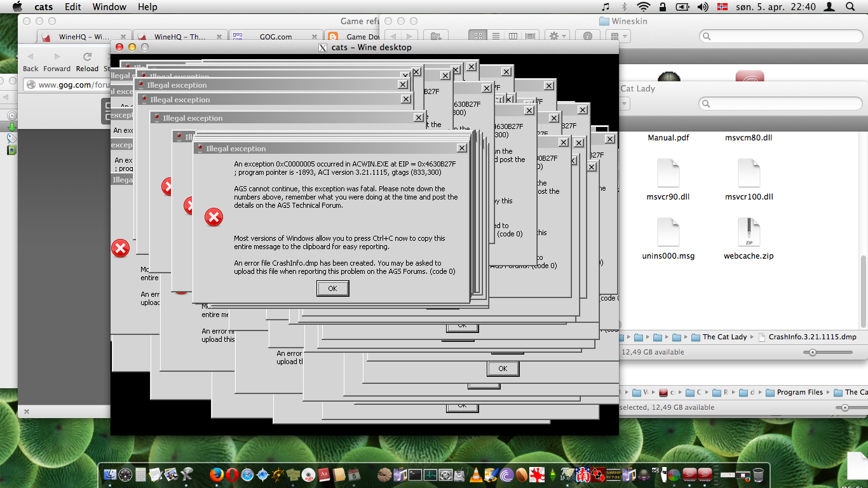Open Opera from the Dock
868x488 pixels.
[x=233, y=474]
